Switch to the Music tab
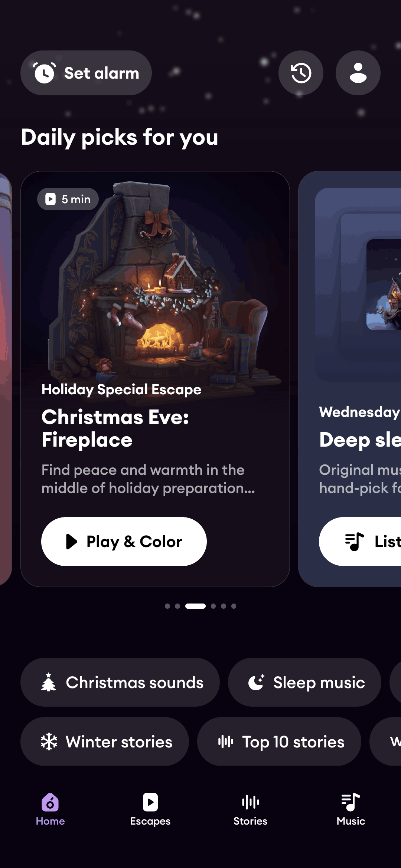 [x=351, y=809]
